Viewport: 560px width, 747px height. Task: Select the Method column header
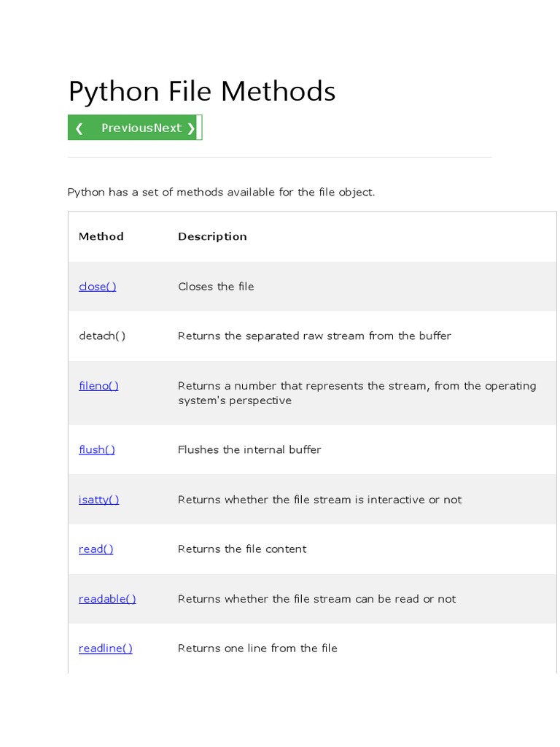[101, 236]
